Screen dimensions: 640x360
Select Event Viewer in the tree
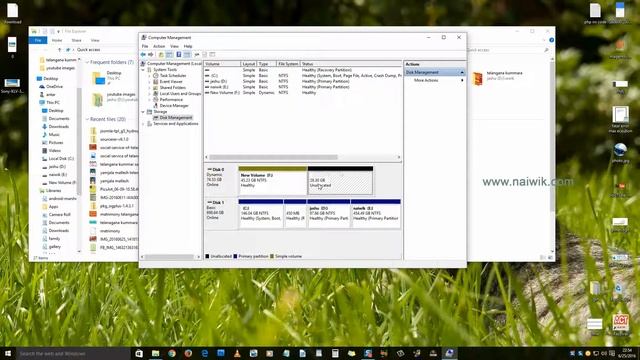click(171, 82)
